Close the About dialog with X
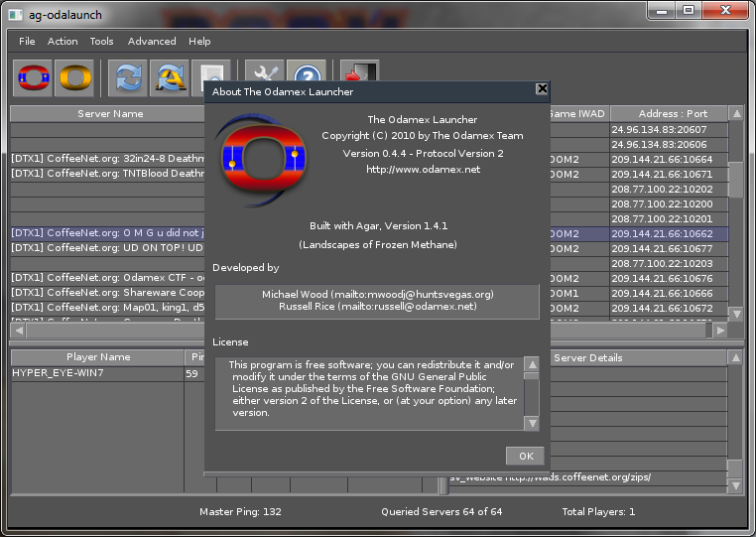The width and height of the screenshot is (756, 537). pos(542,88)
